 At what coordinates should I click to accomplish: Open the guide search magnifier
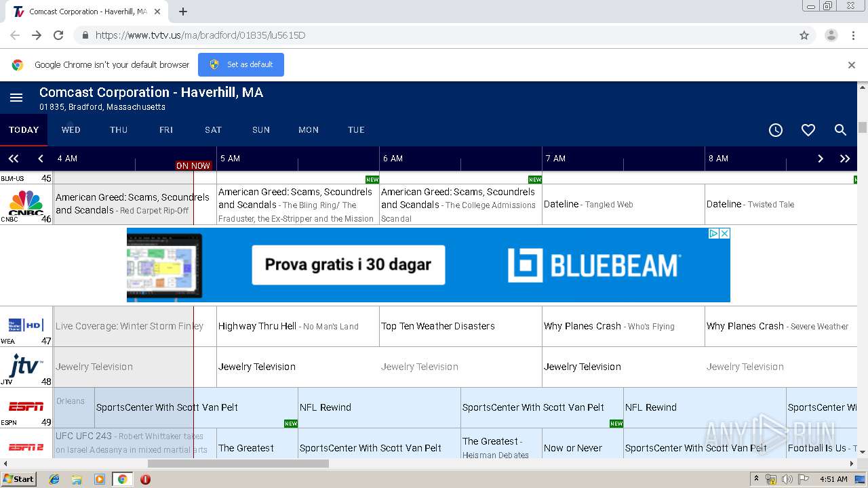pyautogui.click(x=840, y=130)
